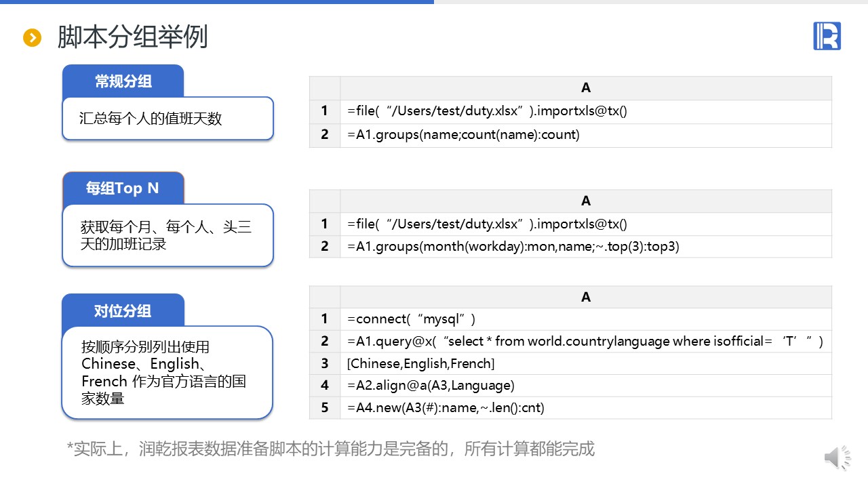Select the 常规分组 blue label
Viewport: 868px width, 488px height.
(x=123, y=81)
